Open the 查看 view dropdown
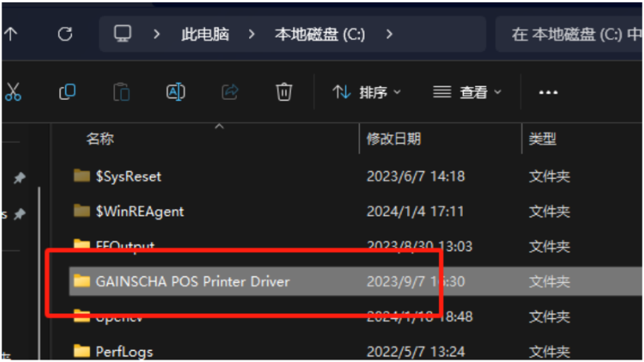This screenshot has width=644, height=362. [467, 92]
